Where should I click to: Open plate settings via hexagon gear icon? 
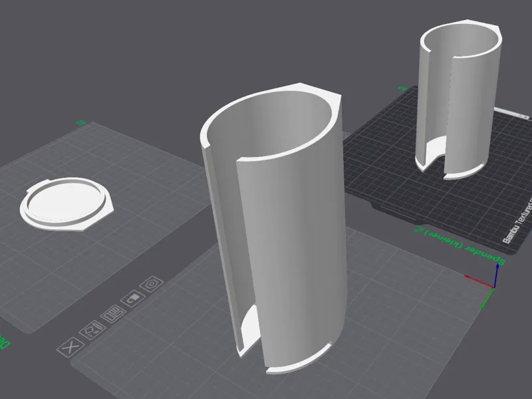(152, 284)
